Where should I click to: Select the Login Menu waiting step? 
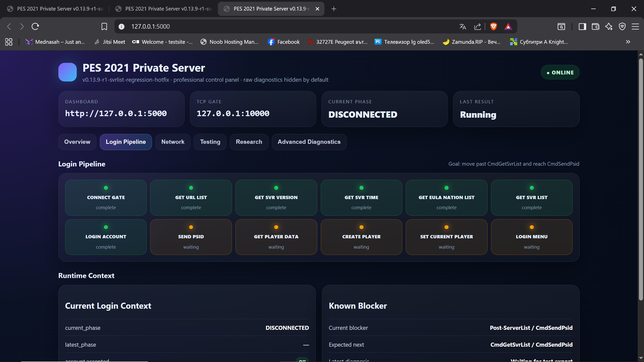pos(532,237)
